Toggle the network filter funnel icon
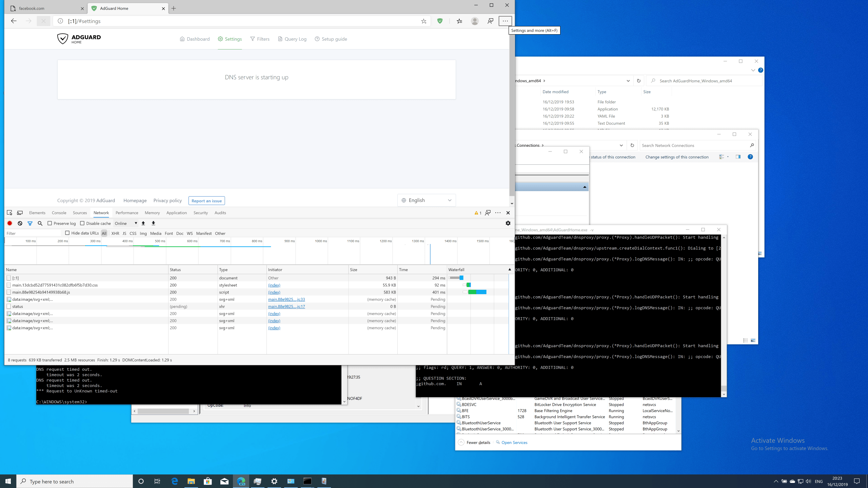This screenshot has height=488, width=868. (30, 223)
